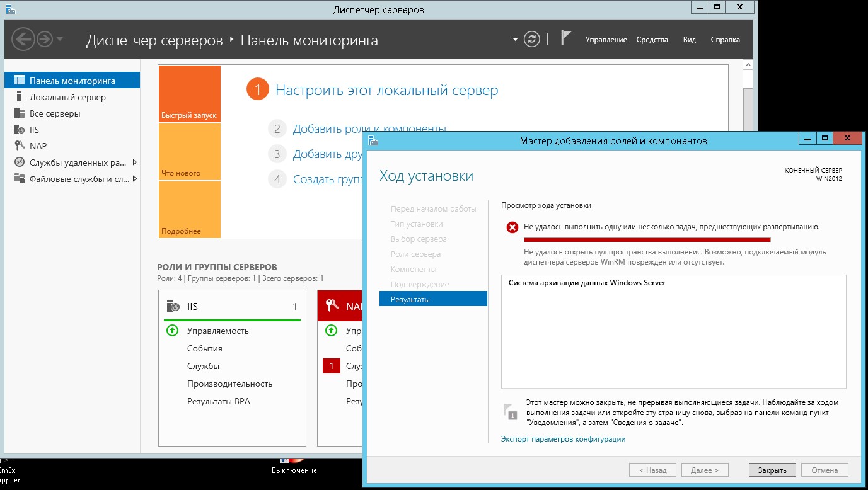Click the green status icon in NAP tile

331,331
